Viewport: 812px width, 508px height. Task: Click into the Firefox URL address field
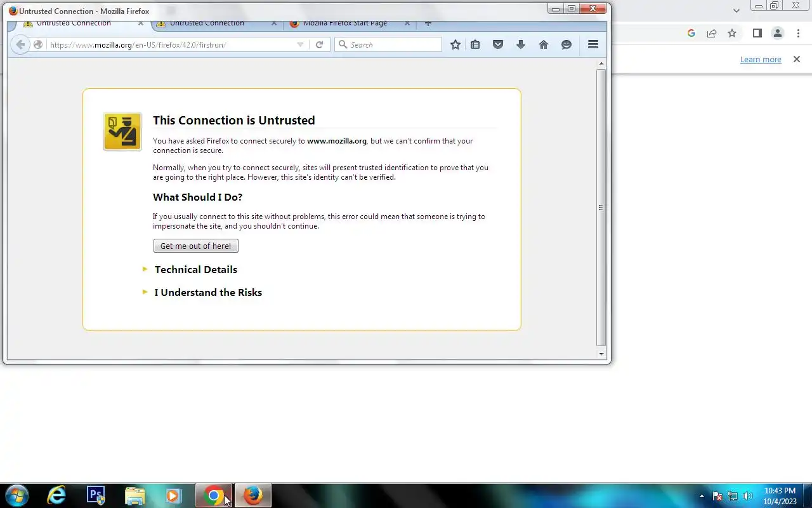pyautogui.click(x=171, y=44)
